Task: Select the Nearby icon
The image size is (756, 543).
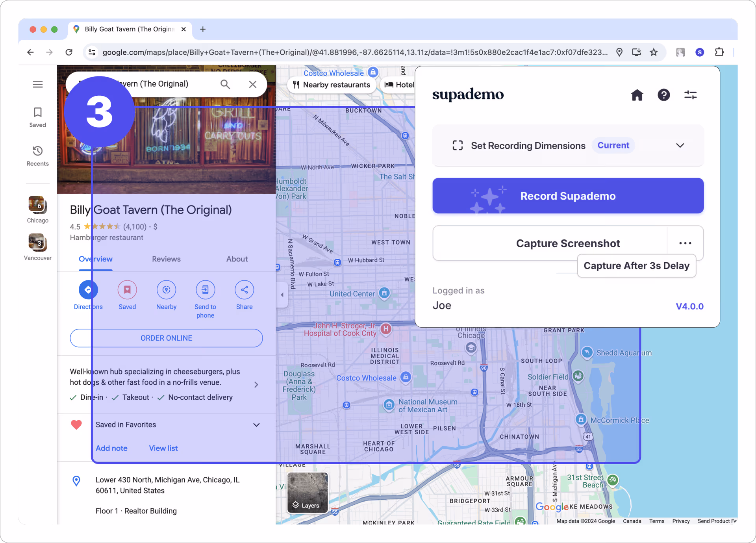Action: [166, 289]
